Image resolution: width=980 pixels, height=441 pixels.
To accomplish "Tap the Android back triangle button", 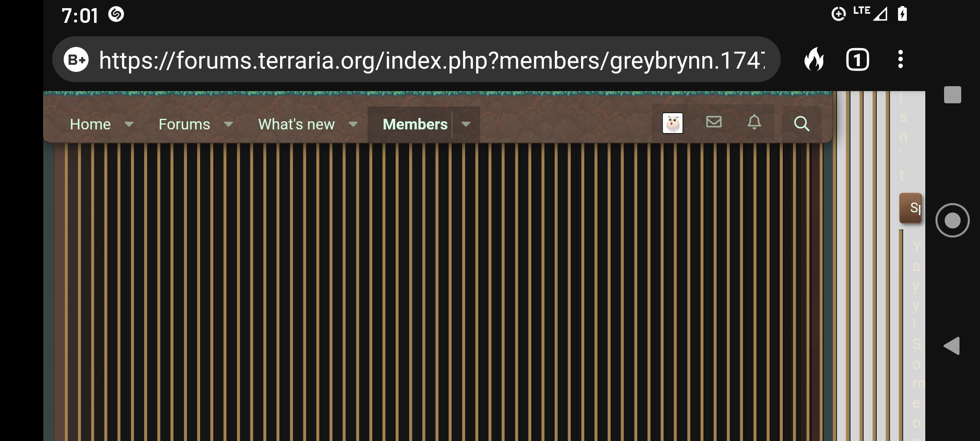I will click(951, 346).
